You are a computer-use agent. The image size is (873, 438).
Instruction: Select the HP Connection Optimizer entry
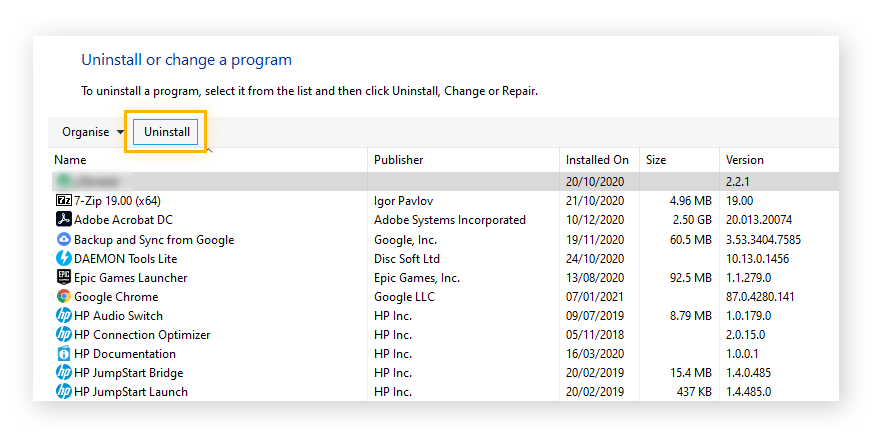[142, 335]
